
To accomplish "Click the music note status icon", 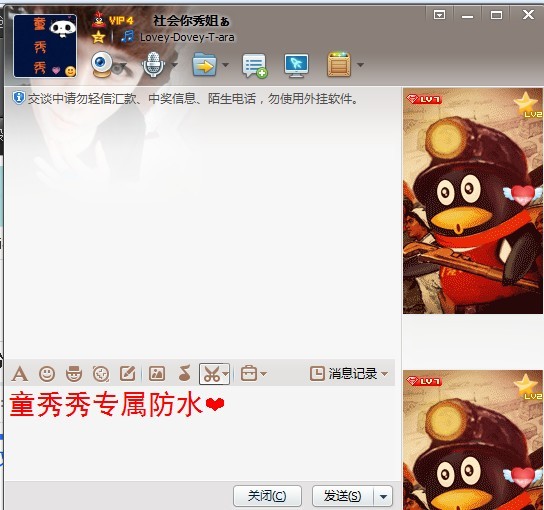I will coord(127,37).
